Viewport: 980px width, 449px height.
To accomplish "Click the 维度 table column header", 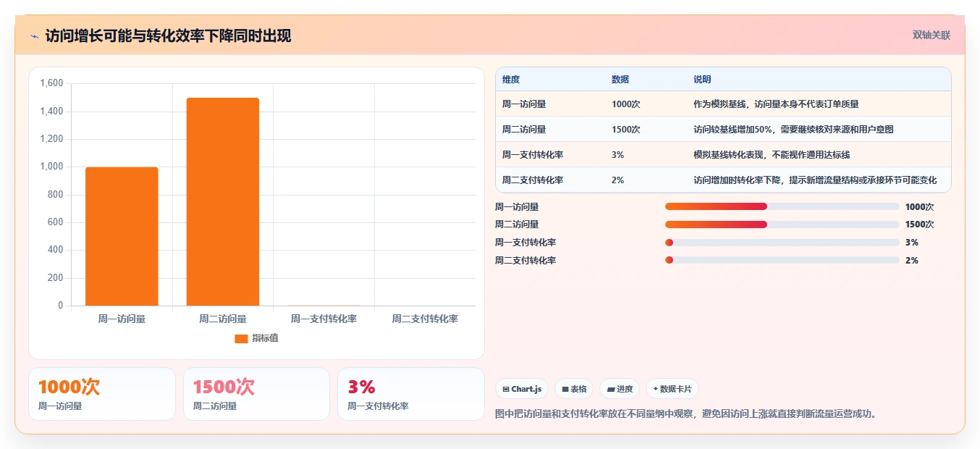I will pos(511,80).
